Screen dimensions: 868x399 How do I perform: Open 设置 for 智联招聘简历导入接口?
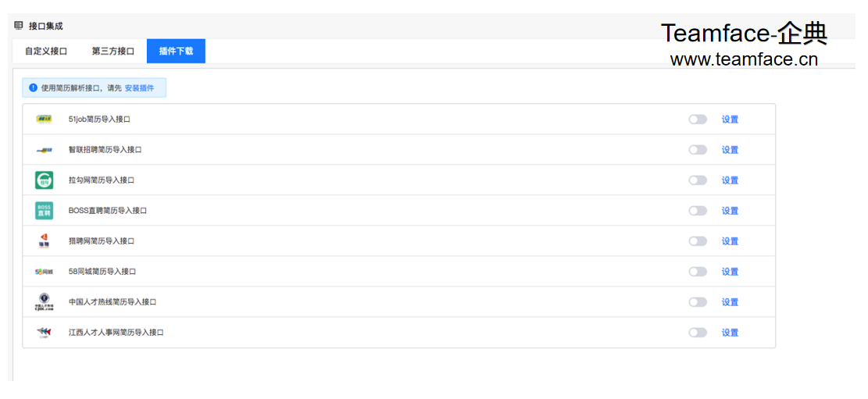(x=730, y=149)
